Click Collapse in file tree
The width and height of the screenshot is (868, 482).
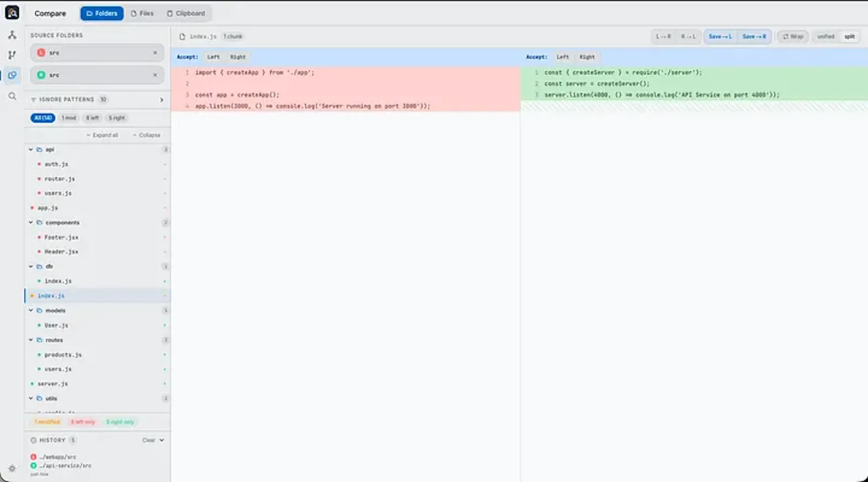(x=146, y=135)
